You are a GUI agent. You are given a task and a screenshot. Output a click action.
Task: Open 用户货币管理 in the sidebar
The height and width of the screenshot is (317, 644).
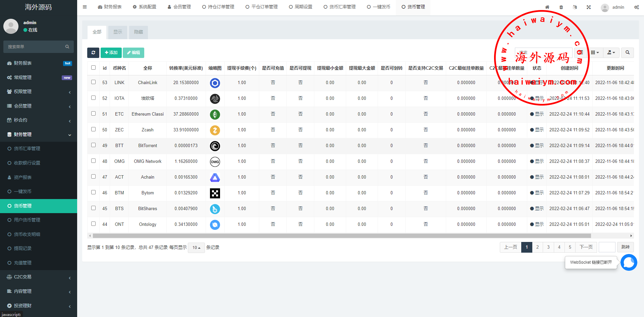pos(27,220)
